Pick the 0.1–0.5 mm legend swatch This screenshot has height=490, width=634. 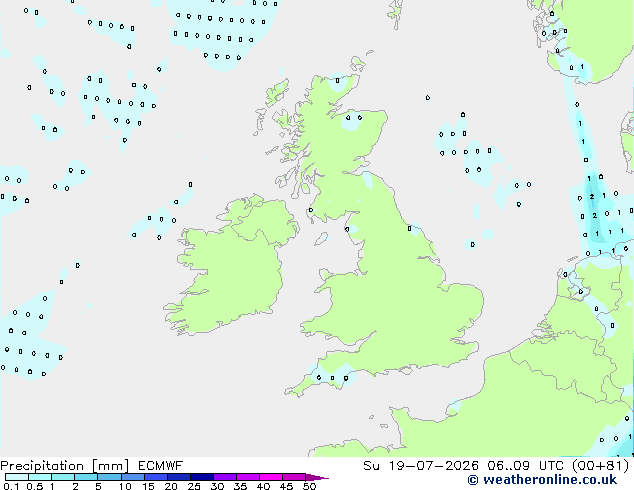(17, 477)
